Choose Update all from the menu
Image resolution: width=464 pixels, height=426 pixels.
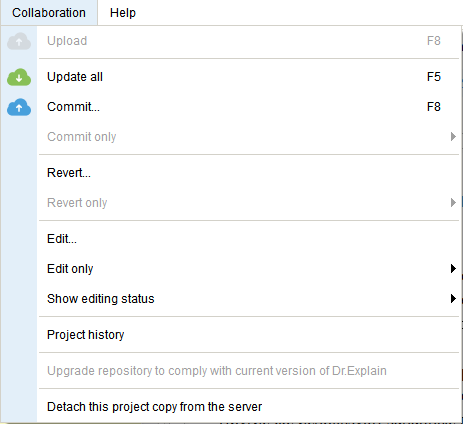pyautogui.click(x=249, y=77)
